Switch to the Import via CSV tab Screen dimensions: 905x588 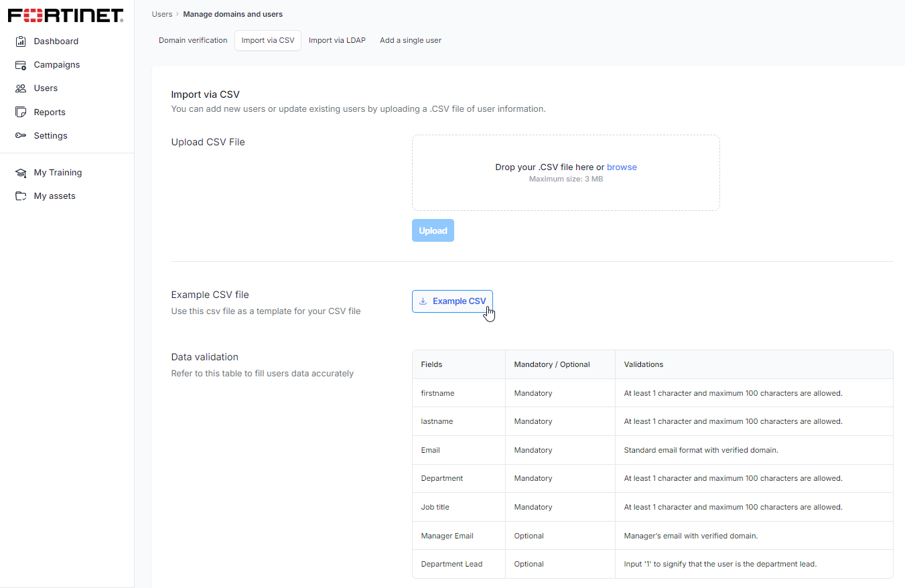pos(267,40)
